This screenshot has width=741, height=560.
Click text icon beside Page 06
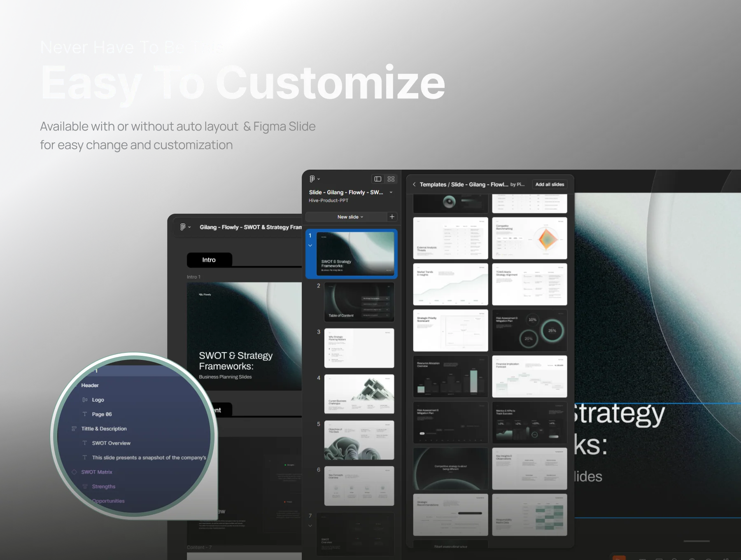[x=85, y=414]
